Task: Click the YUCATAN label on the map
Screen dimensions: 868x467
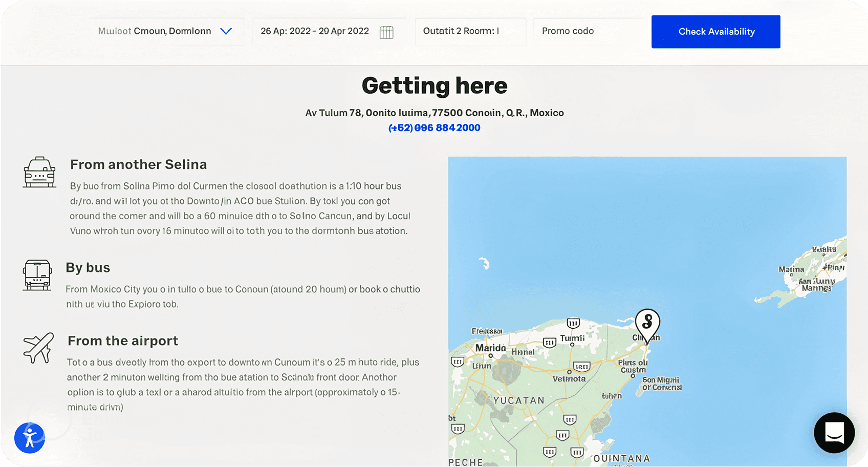Action: 519,400
